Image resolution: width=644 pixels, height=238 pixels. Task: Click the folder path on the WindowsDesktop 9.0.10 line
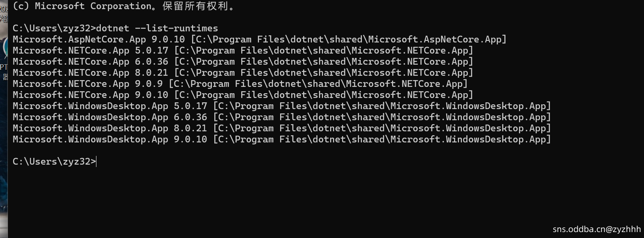point(382,140)
